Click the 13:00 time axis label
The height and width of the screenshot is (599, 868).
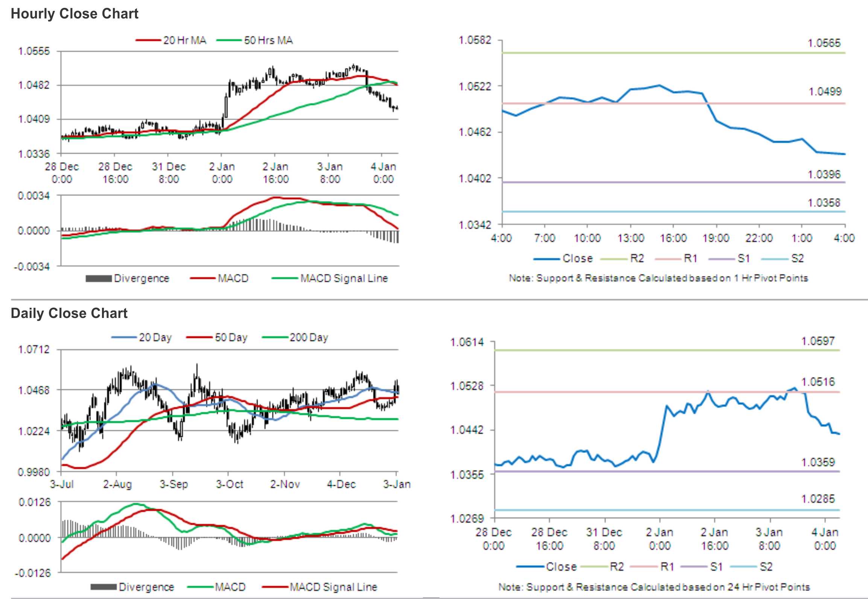pyautogui.click(x=631, y=238)
